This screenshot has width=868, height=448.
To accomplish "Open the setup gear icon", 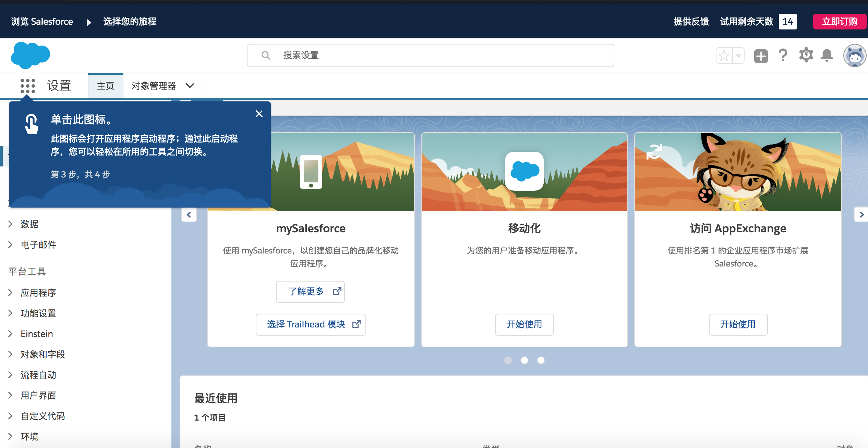I will (x=806, y=55).
